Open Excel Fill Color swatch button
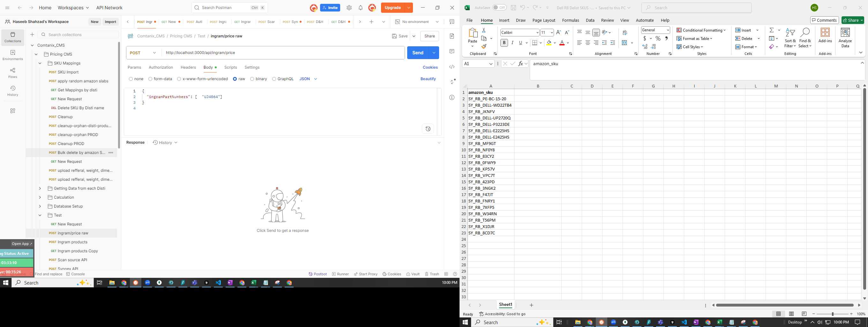Viewport: 868px width, 327px height. 549,43
